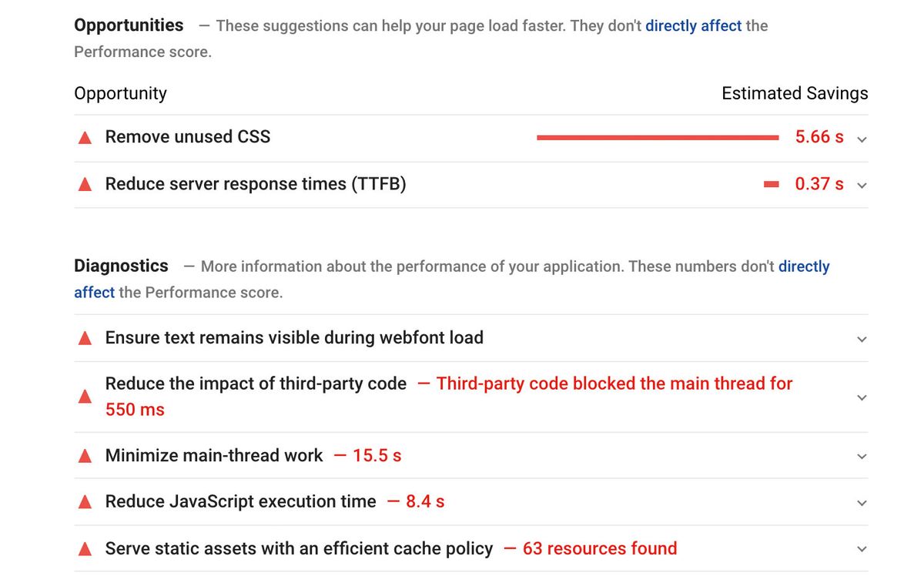924x583 pixels.
Task: Select the warning icon next to Minimize main-thread work
Action: [x=85, y=455]
